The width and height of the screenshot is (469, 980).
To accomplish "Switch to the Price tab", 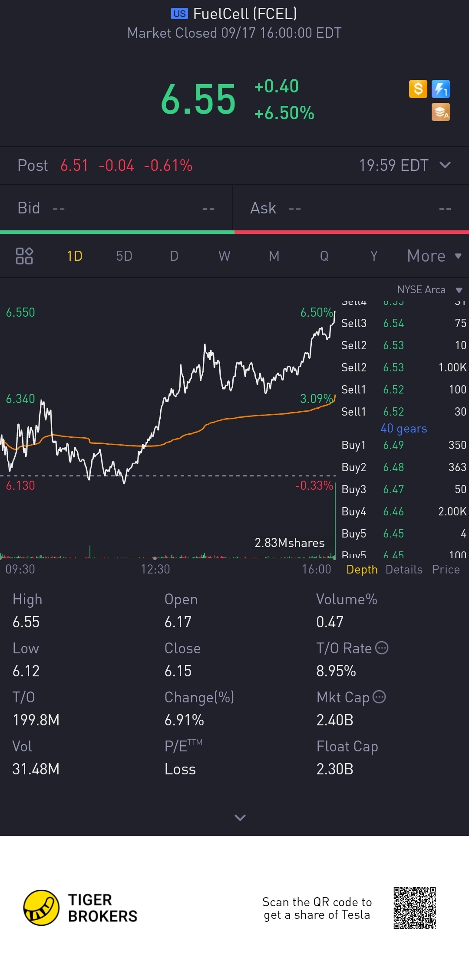I will click(x=446, y=570).
